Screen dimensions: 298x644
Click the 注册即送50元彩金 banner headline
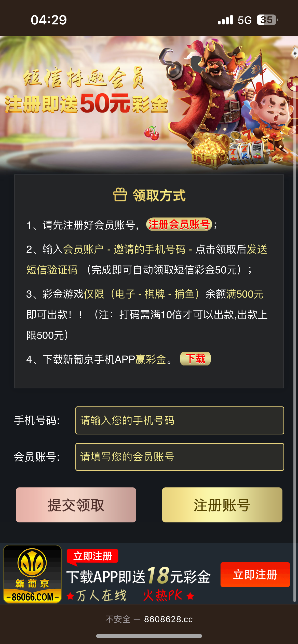click(87, 104)
